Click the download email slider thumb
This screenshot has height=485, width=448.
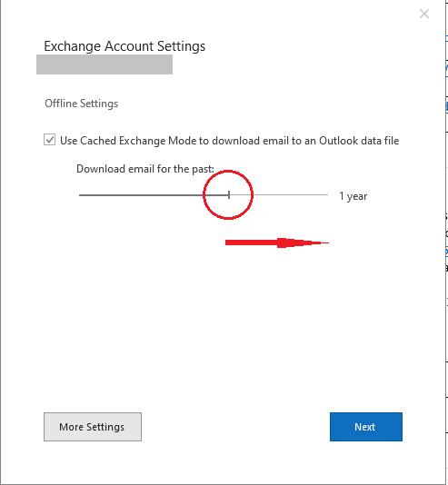click(229, 195)
